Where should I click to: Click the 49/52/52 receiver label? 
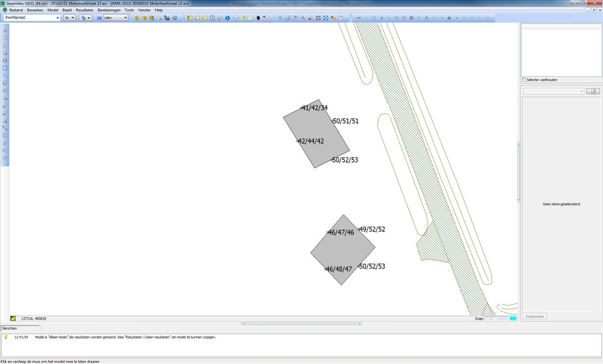pos(372,229)
